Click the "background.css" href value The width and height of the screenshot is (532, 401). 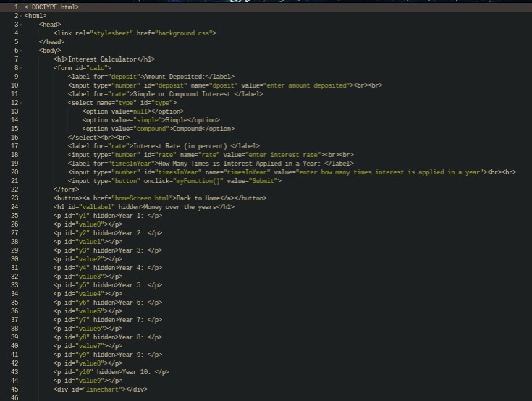pyautogui.click(x=184, y=33)
